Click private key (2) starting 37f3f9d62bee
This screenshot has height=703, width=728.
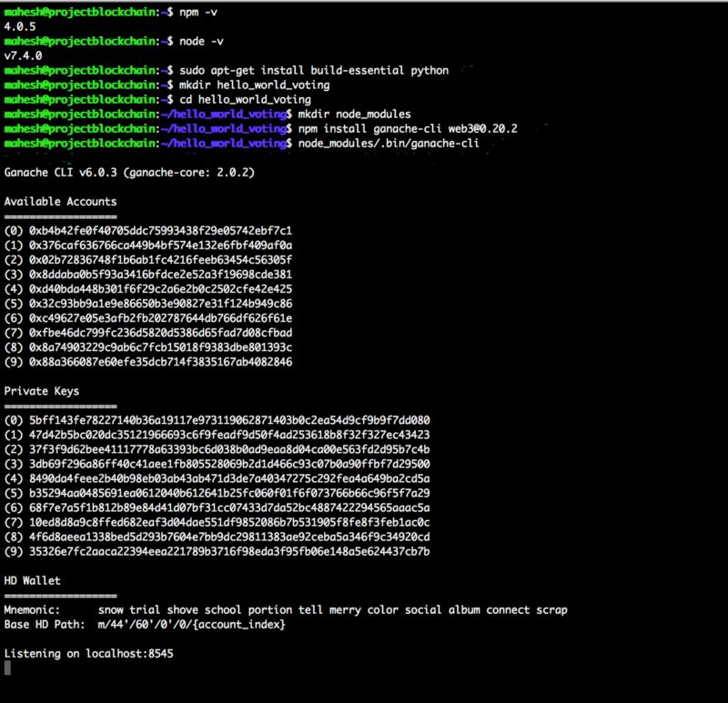pyautogui.click(x=229, y=449)
